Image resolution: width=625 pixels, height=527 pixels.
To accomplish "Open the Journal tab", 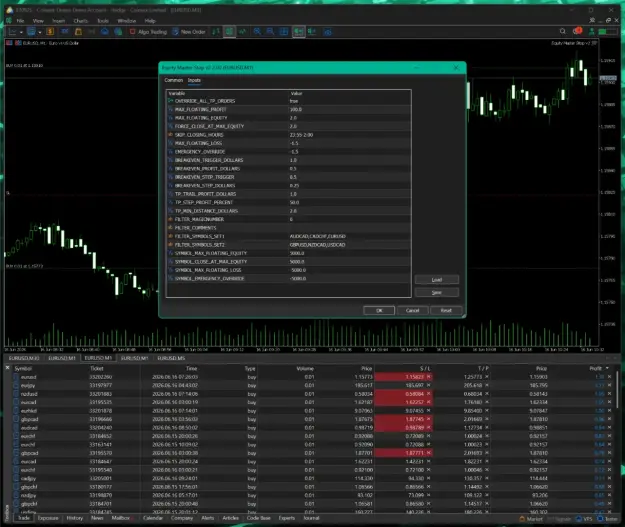I will click(x=311, y=518).
